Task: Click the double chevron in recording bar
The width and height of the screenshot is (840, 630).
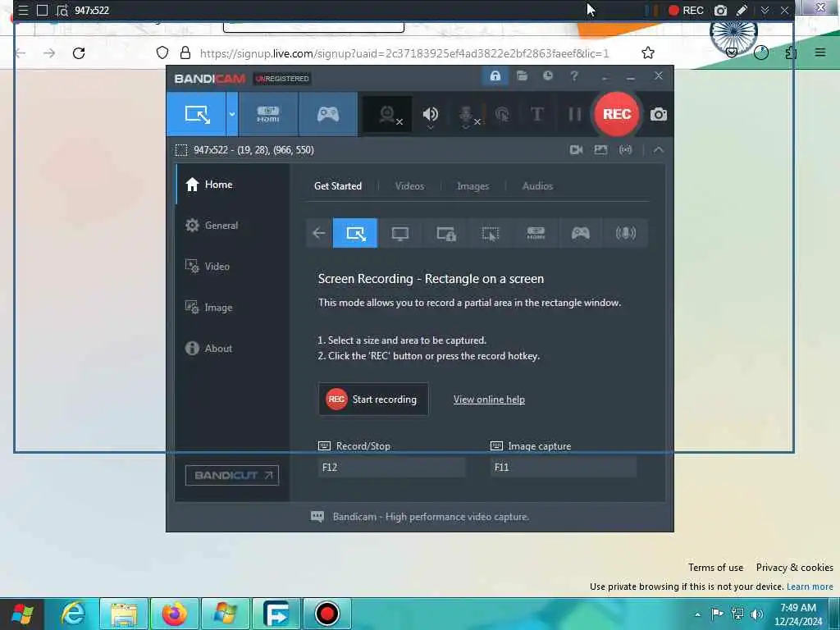Action: pos(765,10)
